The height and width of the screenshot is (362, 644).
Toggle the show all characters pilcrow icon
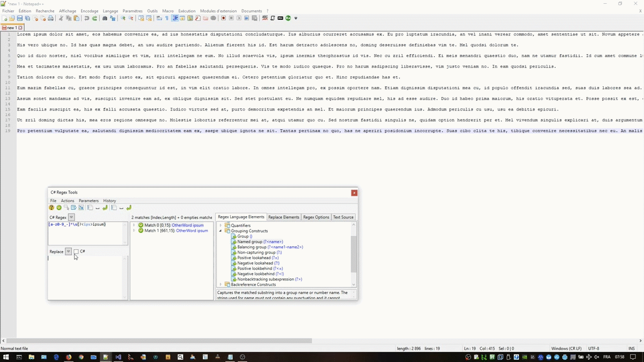click(x=167, y=18)
